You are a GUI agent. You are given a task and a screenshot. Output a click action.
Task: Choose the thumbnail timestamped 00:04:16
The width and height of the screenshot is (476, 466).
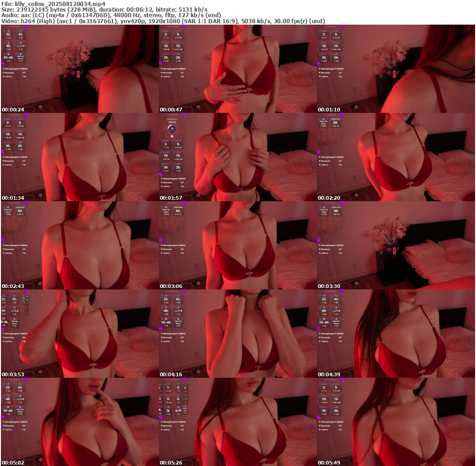pos(238,334)
